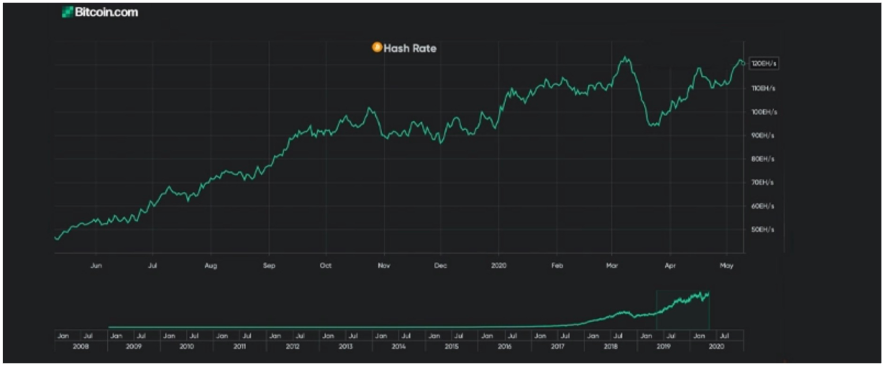The image size is (888, 367).
Task: Click the Dec label on main chart axis
Action: click(440, 265)
